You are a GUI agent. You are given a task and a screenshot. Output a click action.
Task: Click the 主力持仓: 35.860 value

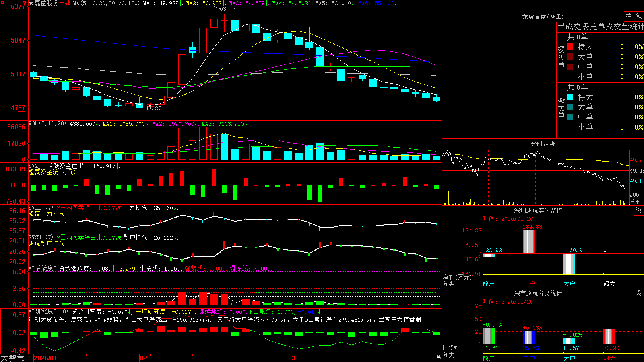pyautogui.click(x=148, y=208)
